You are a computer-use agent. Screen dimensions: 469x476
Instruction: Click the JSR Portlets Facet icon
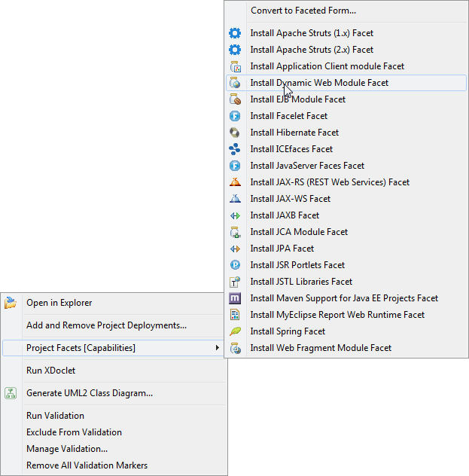[235, 265]
